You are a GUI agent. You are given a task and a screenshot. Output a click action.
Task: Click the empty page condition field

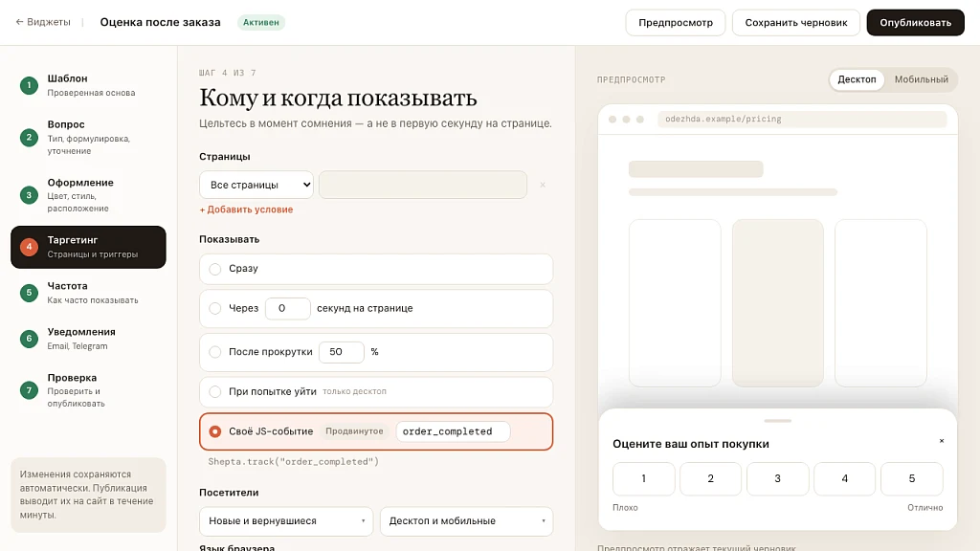click(x=422, y=185)
